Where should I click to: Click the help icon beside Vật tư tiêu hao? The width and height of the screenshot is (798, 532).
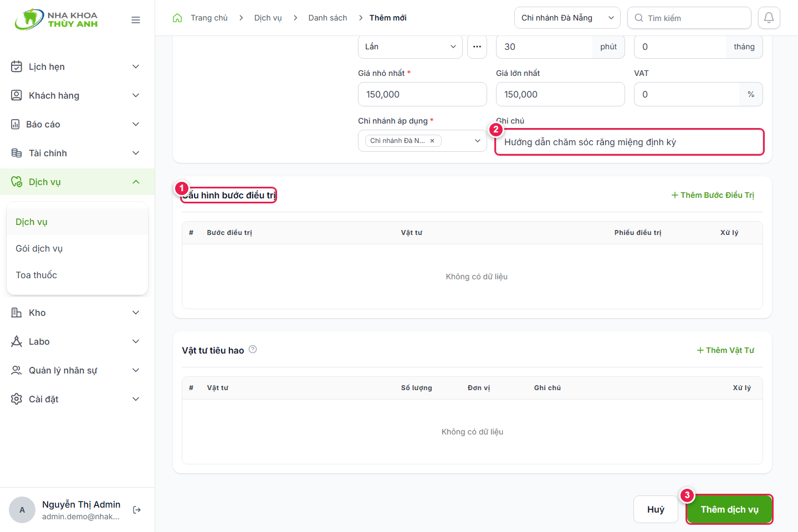[x=253, y=349]
